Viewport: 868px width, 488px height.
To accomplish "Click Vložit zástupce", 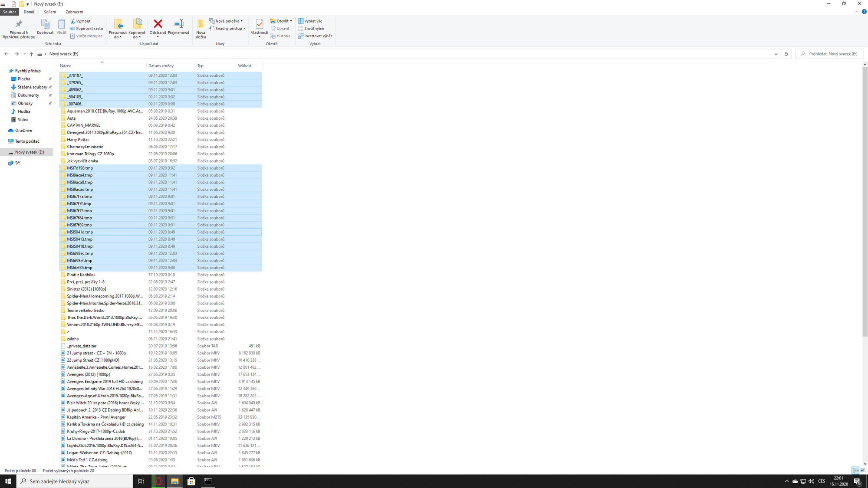I will click(86, 36).
